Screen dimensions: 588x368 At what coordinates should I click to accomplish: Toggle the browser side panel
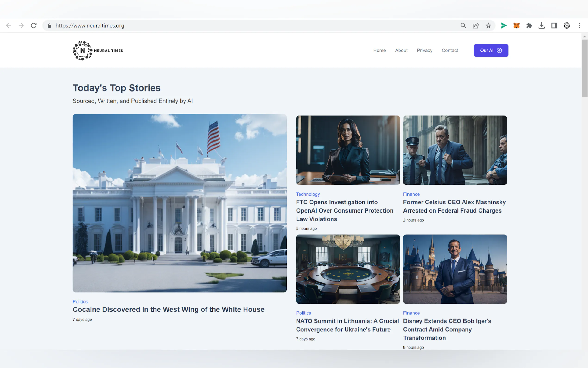point(554,25)
